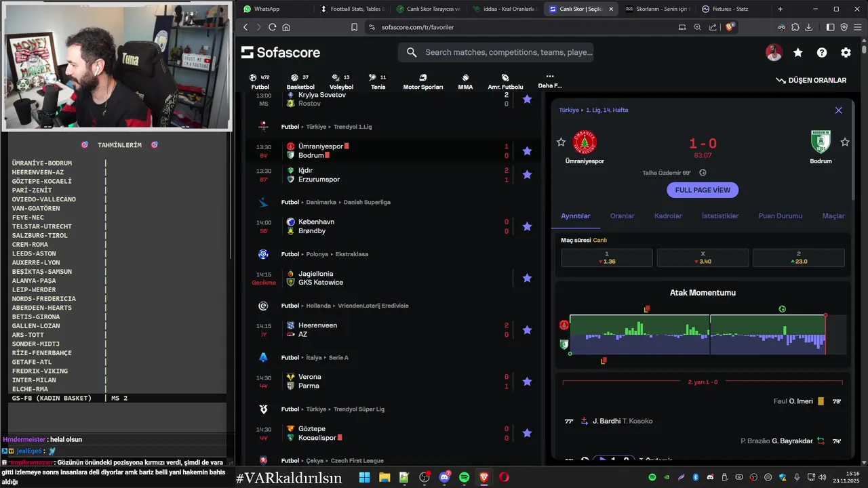Open the MMA sport category

click(x=465, y=82)
